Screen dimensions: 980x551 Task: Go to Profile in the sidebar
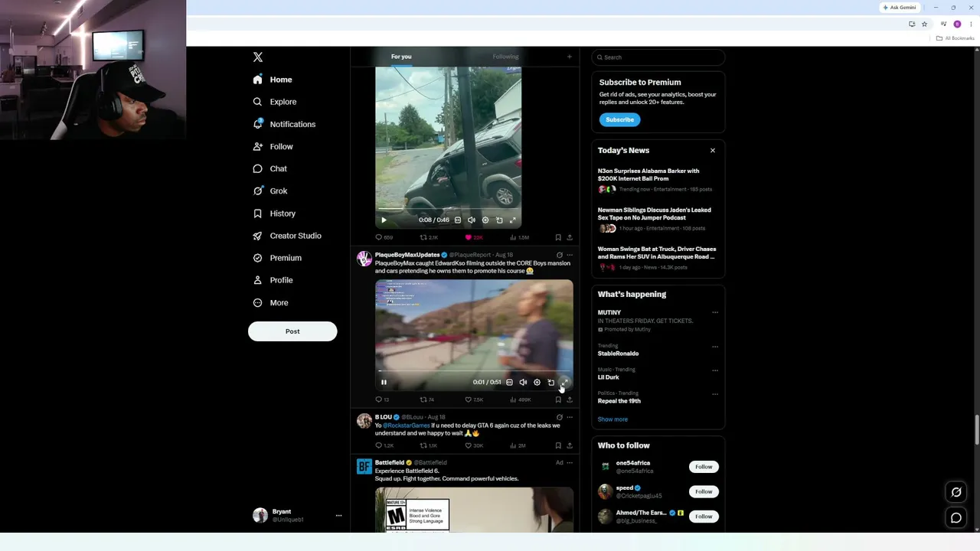tap(273, 280)
